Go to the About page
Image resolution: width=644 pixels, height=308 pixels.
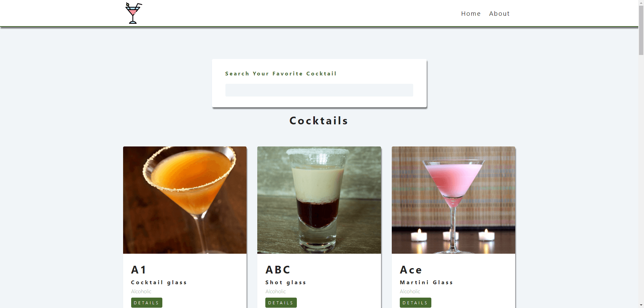pyautogui.click(x=499, y=14)
